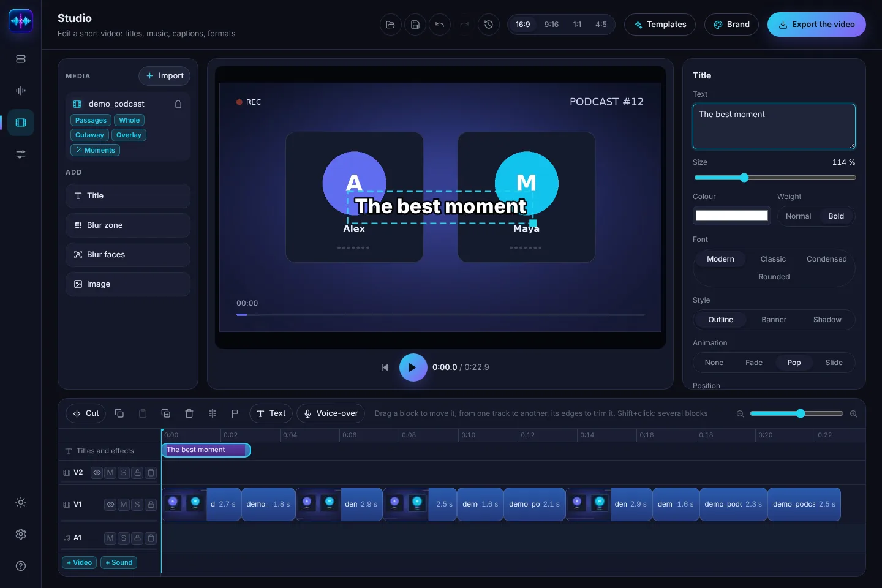Click the Moments tag on demo_podcast
Viewport: 882px width, 588px height.
(x=95, y=150)
